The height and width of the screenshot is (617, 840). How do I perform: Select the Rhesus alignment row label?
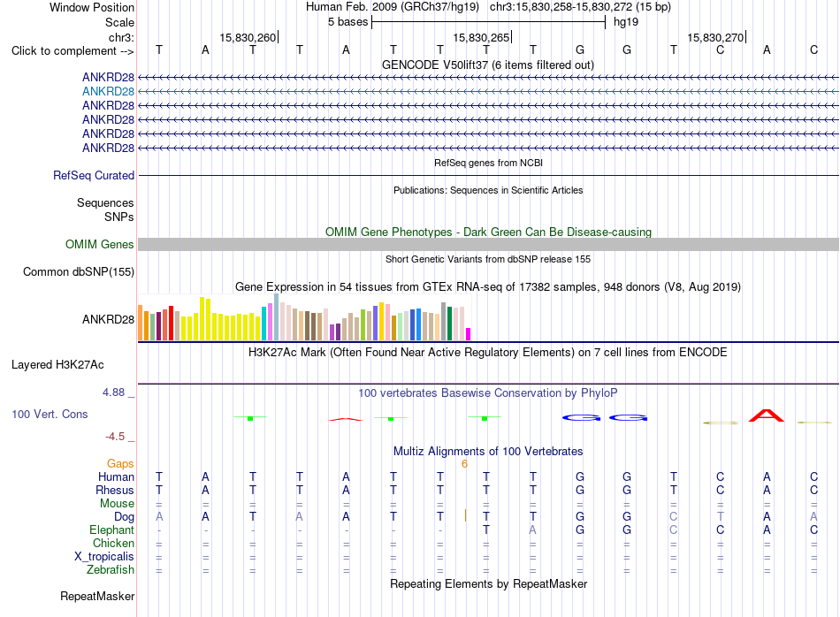(115, 490)
